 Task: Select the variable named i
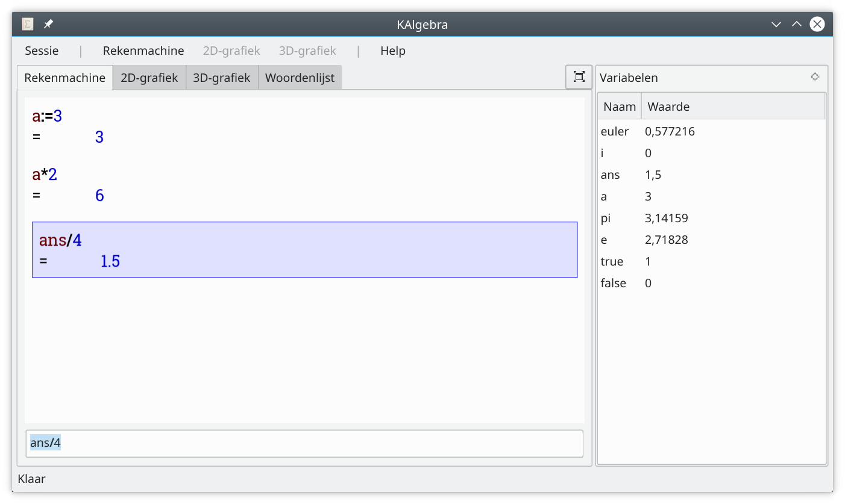[x=711, y=153]
